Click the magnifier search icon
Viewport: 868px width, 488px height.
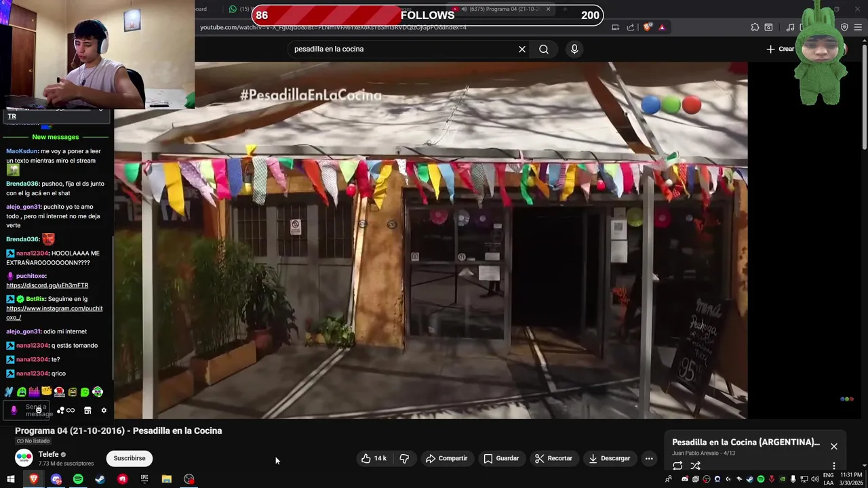tap(544, 49)
